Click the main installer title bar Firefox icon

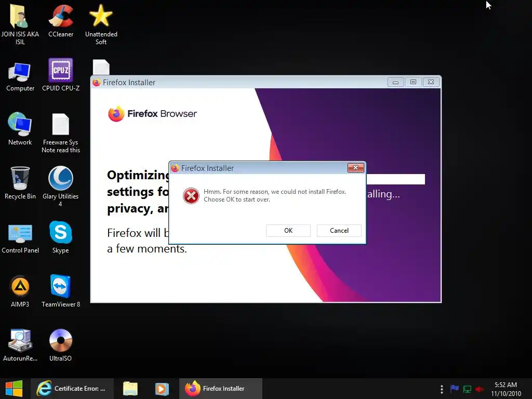pyautogui.click(x=97, y=83)
